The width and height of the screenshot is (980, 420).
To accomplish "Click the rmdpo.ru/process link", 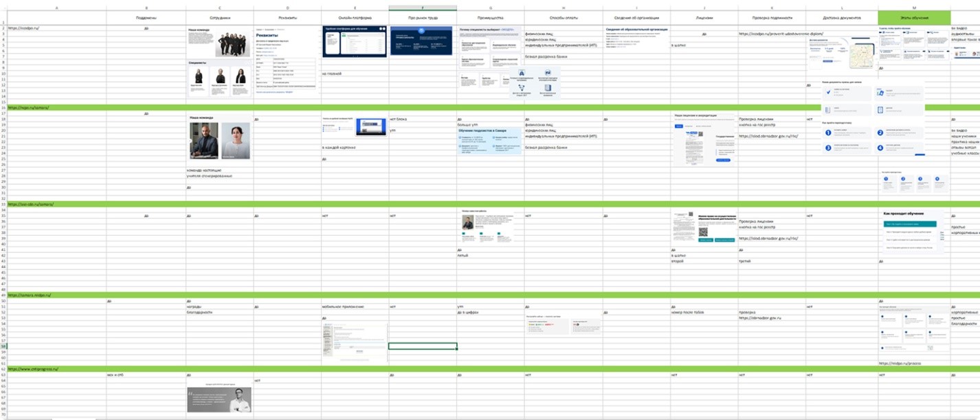I will tap(900, 363).
